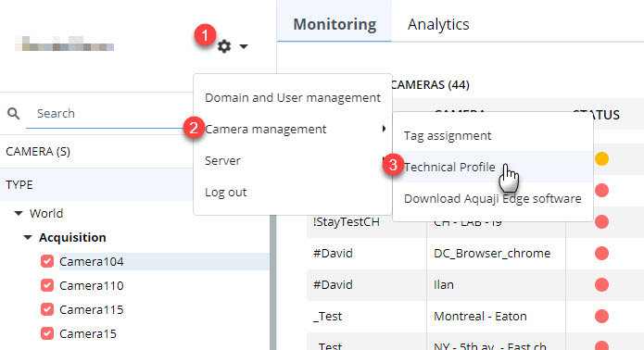Click the Acquisition tree label
This screenshot has width=644, height=350.
[72, 237]
